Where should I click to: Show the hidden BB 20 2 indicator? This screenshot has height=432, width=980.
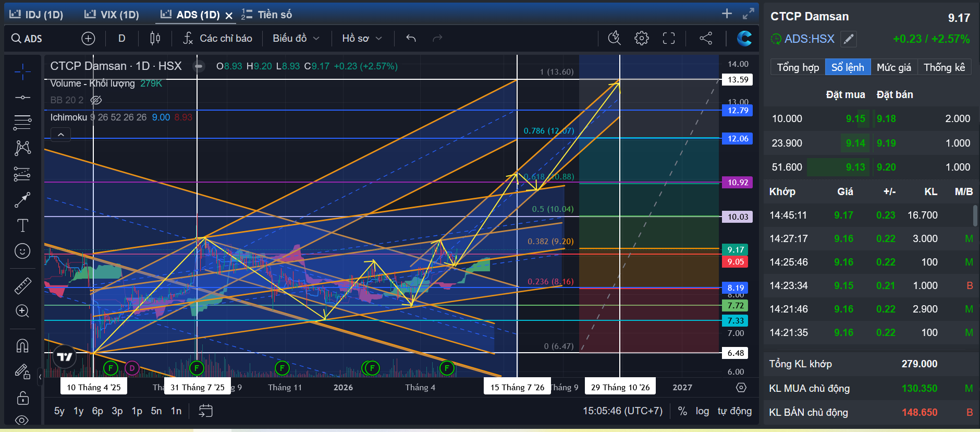(x=96, y=100)
